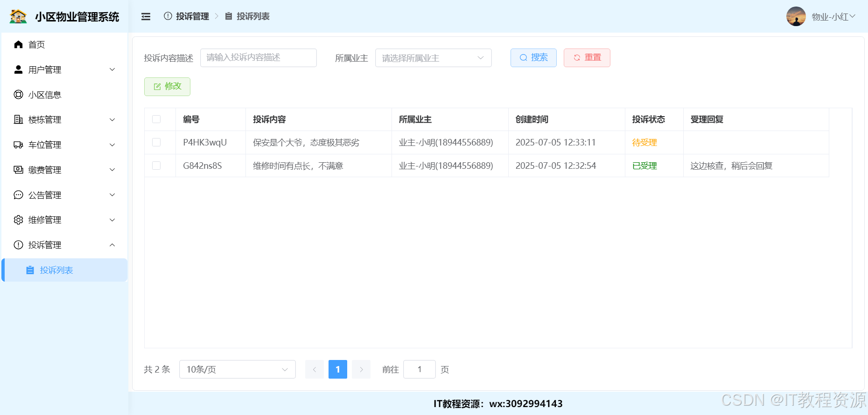Click the 投诉管理 warning icon in sidebar
Viewport: 868px width, 415px height.
pyautogui.click(x=18, y=245)
